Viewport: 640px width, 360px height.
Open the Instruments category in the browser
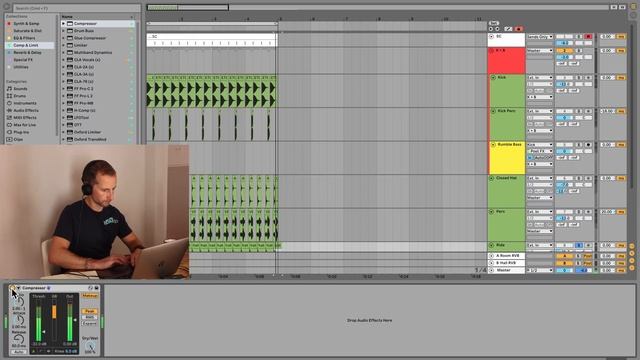tap(25, 103)
